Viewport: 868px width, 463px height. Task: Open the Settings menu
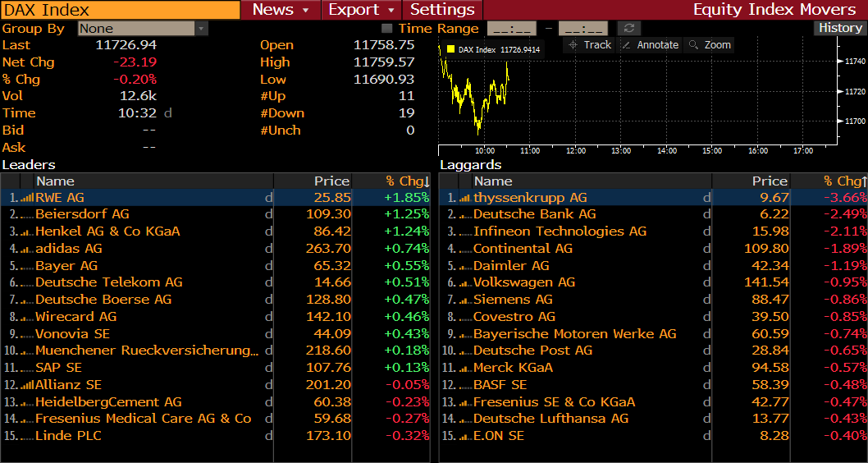point(442,9)
